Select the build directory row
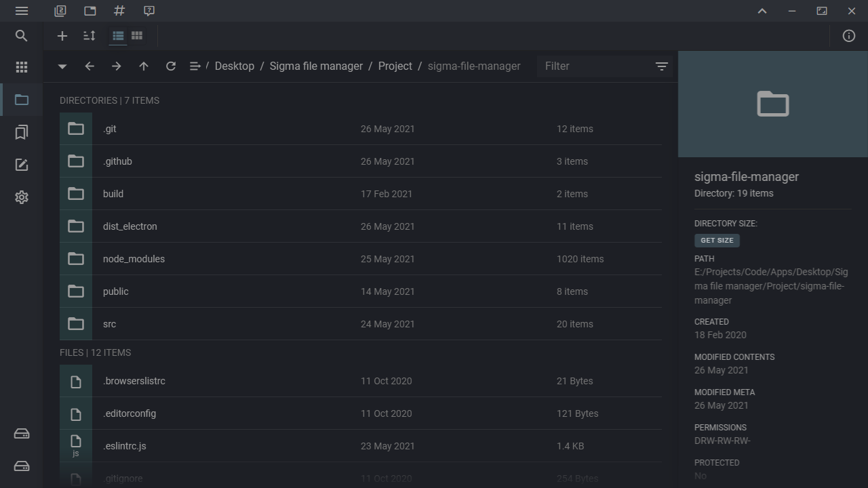The height and width of the screenshot is (488, 868). pyautogui.click(x=361, y=194)
